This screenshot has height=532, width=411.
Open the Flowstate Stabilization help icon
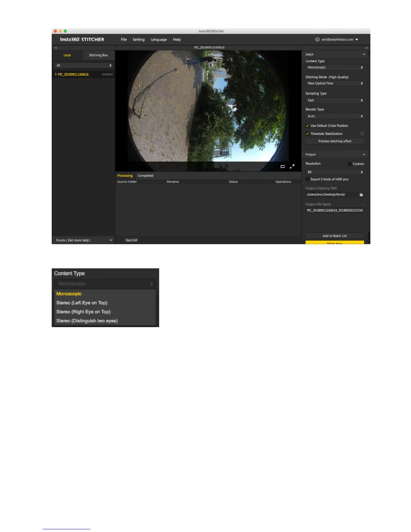pos(362,134)
